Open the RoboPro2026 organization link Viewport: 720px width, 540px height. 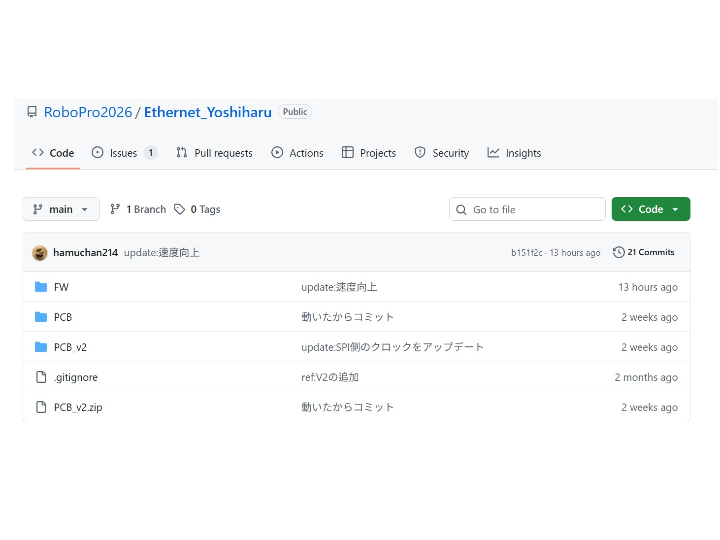87,112
